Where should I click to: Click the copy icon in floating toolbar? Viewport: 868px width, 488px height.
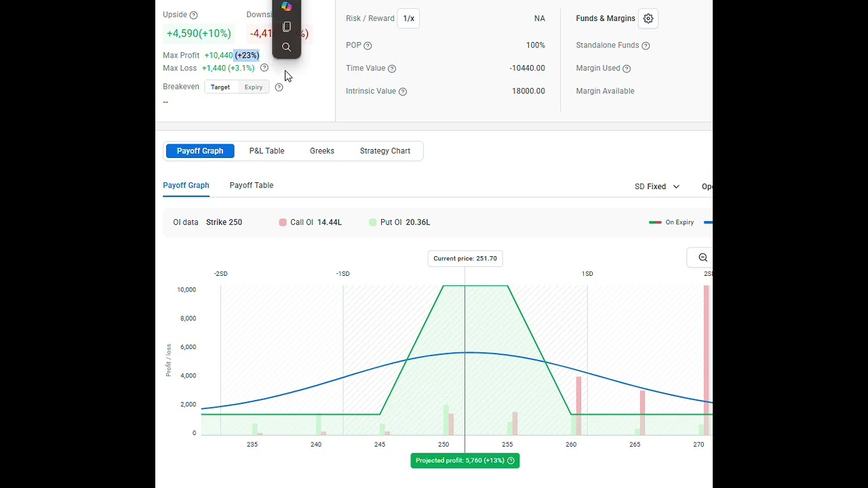(x=287, y=26)
